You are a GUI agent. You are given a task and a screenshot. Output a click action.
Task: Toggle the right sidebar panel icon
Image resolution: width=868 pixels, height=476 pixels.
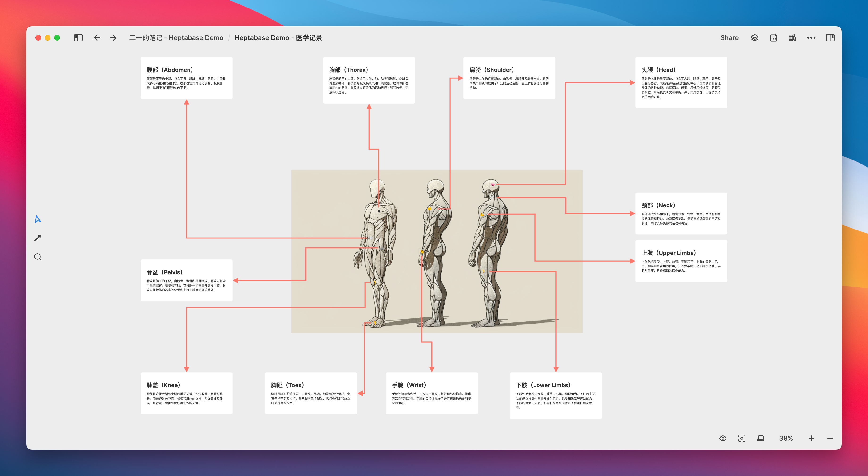click(x=830, y=38)
